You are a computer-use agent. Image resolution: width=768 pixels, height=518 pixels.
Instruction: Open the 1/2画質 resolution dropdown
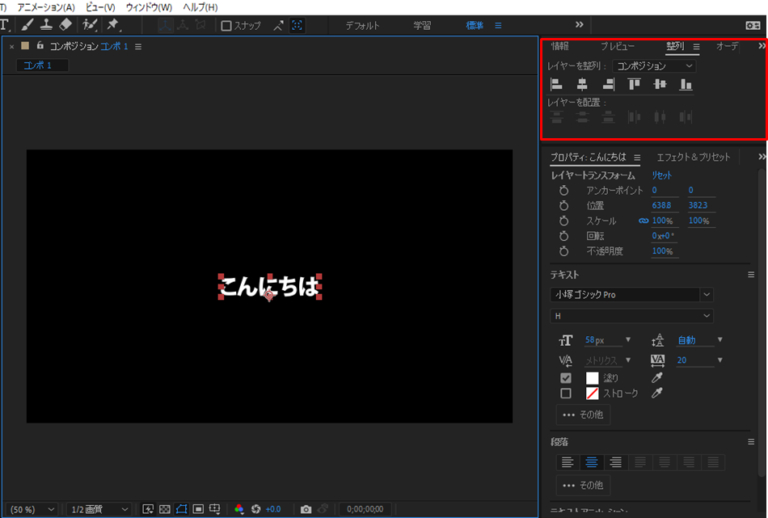coord(100,509)
